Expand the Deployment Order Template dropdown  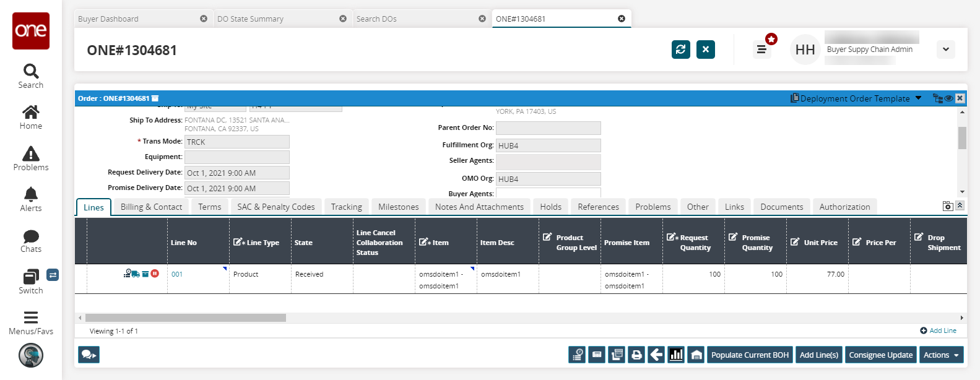tap(919, 98)
